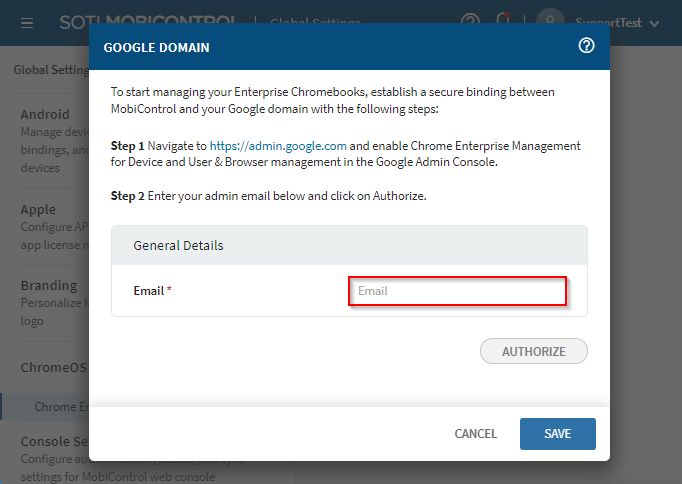This screenshot has height=484, width=682.
Task: Select Apple in the settings sidebar
Action: 38,210
